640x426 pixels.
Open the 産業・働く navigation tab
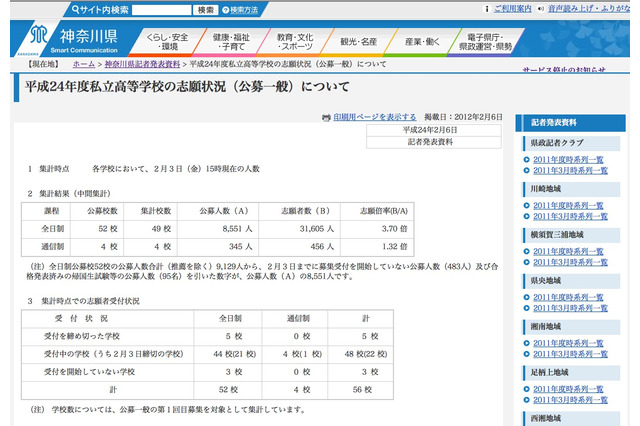422,42
